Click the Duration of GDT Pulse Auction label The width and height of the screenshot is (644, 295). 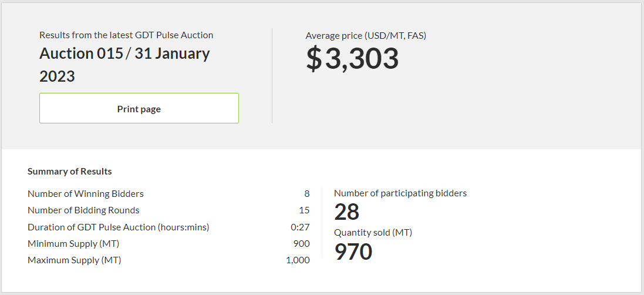pyautogui.click(x=119, y=227)
